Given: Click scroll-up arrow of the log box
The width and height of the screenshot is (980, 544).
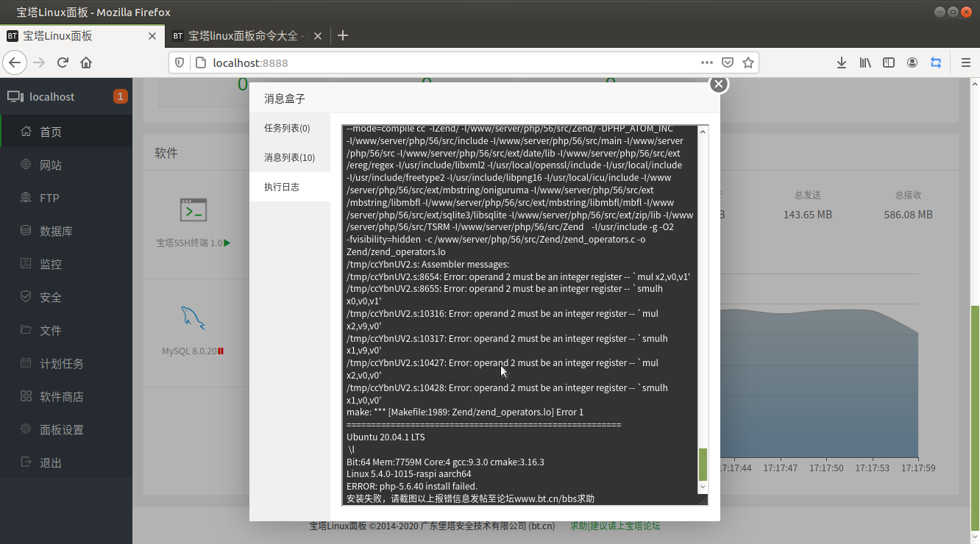Looking at the screenshot, I should pyautogui.click(x=703, y=132).
